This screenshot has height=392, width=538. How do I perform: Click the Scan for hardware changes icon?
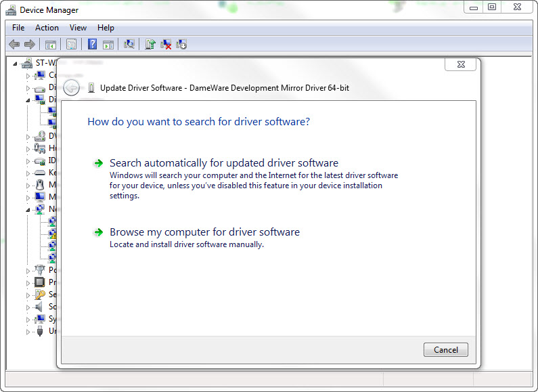129,45
